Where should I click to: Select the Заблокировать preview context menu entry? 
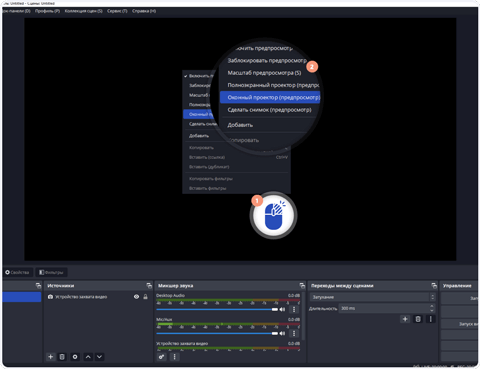click(267, 61)
